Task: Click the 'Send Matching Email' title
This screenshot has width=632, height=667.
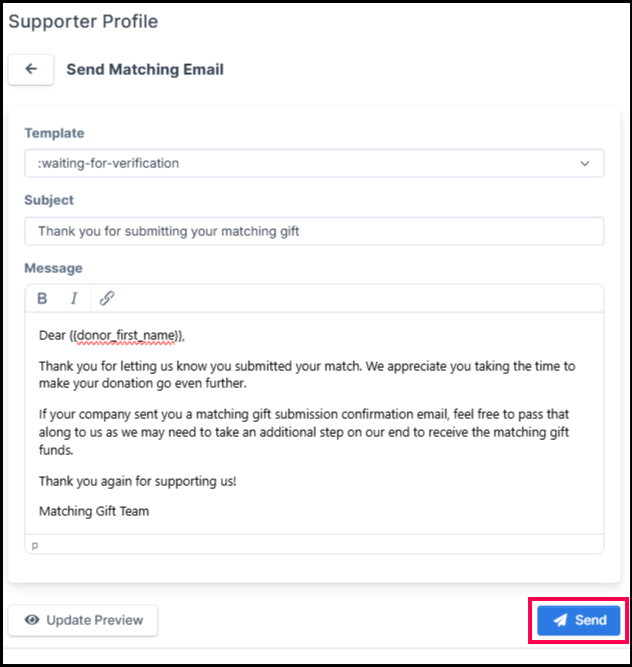Action: click(x=145, y=70)
